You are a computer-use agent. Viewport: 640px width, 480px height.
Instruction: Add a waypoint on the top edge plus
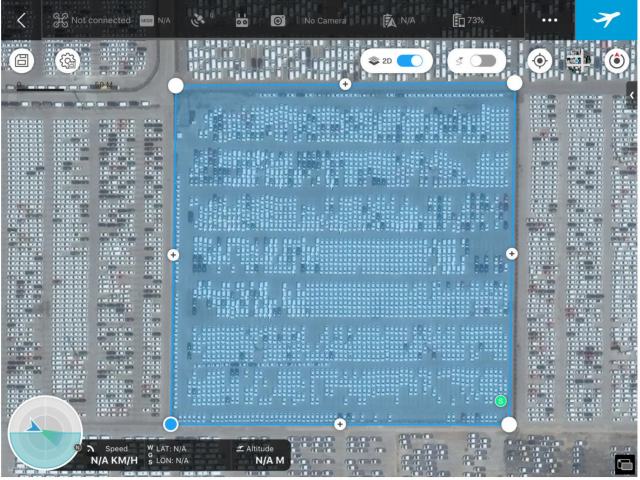[345, 84]
